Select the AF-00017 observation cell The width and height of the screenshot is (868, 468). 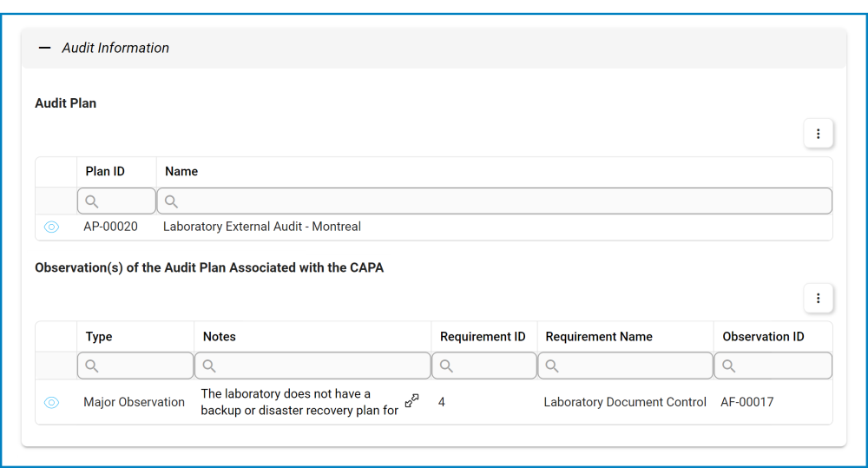(x=746, y=403)
